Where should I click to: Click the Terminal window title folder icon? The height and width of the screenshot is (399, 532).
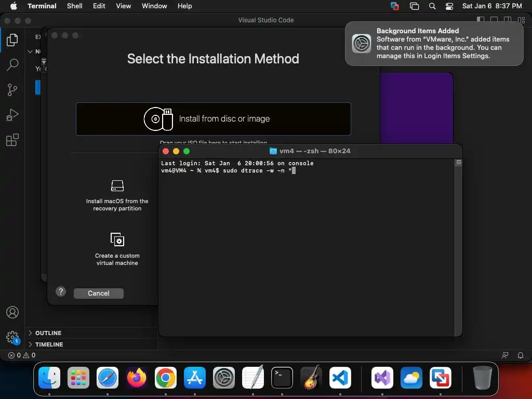coord(273,151)
